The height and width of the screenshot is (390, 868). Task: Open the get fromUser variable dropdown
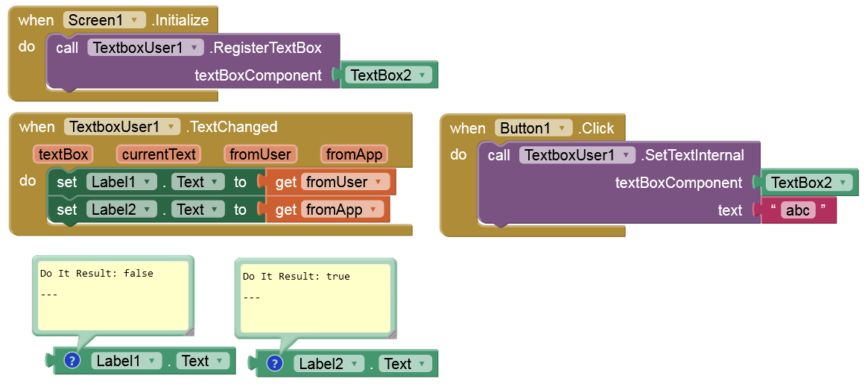tap(345, 182)
